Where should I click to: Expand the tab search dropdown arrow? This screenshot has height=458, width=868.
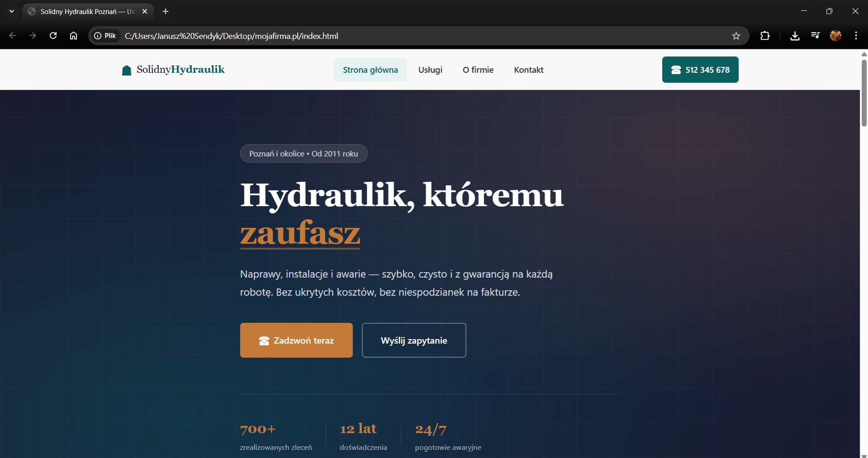tap(12, 11)
